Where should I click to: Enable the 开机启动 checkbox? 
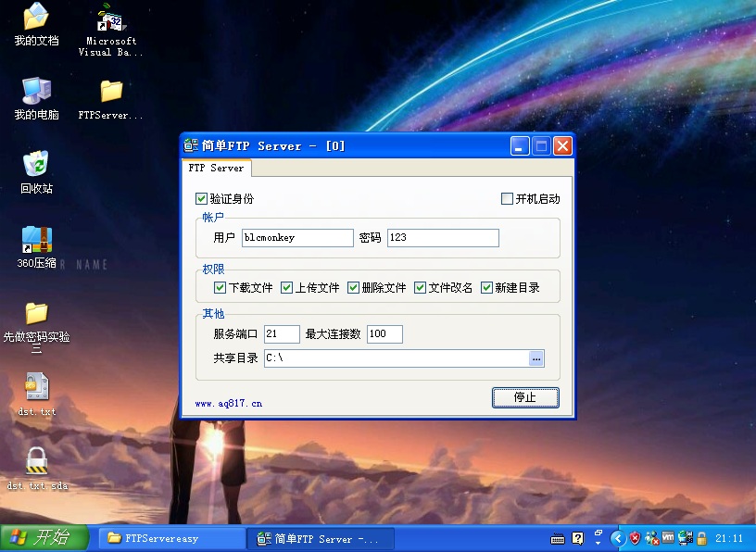pos(507,198)
